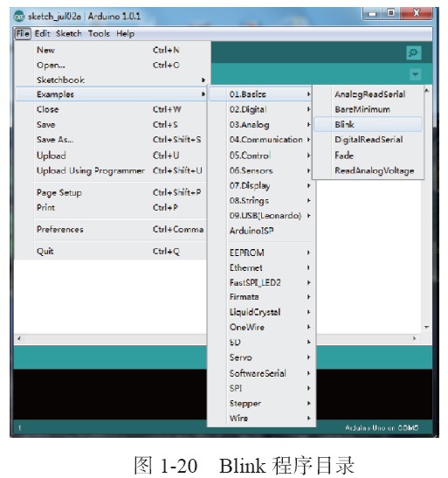Screen dimensions: 448x478
Task: Expand the SoftwareSerial library examples
Action: [261, 373]
